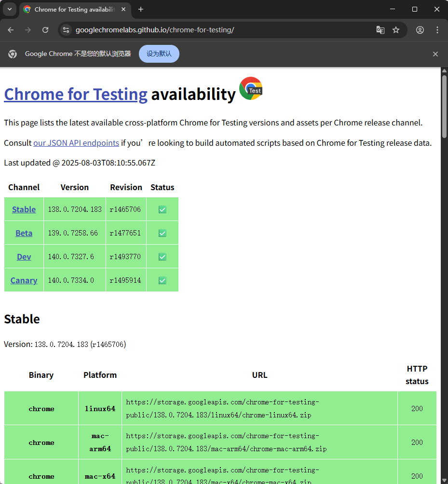Click the Beta row status checkmark
This screenshot has height=484, width=448.
click(x=163, y=233)
